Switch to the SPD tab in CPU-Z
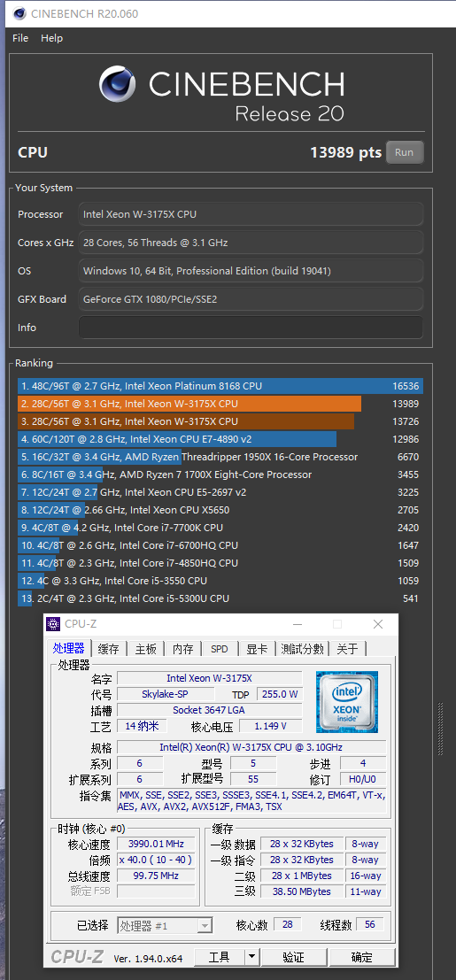456x980 pixels. click(220, 649)
